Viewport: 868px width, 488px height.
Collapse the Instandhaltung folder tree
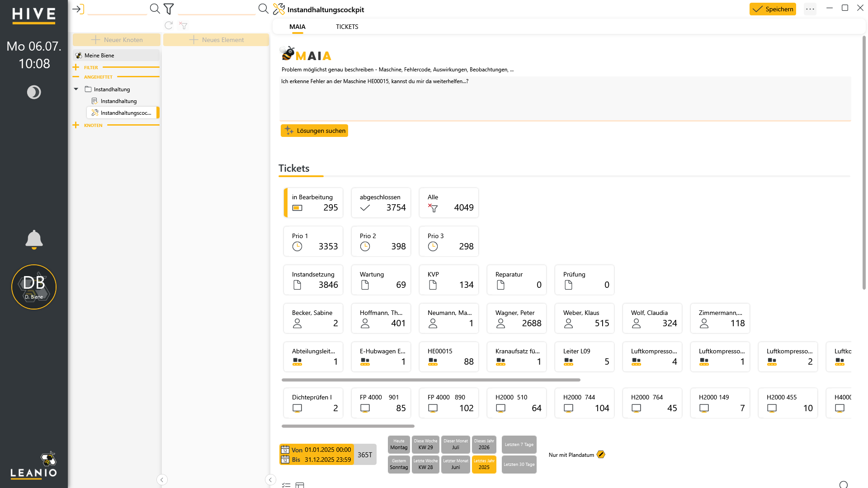(76, 89)
